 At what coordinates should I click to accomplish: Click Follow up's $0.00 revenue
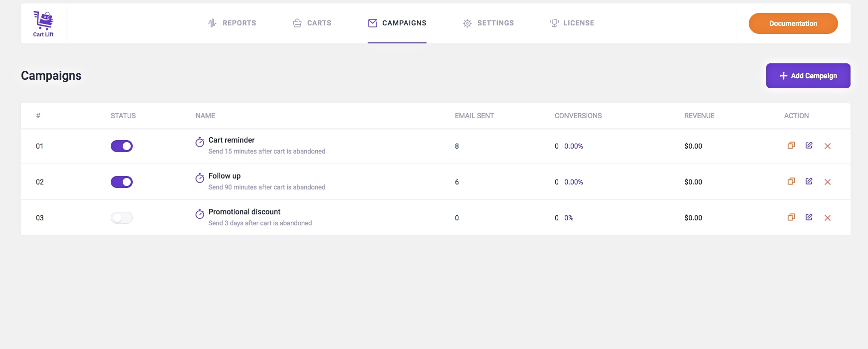tap(693, 182)
